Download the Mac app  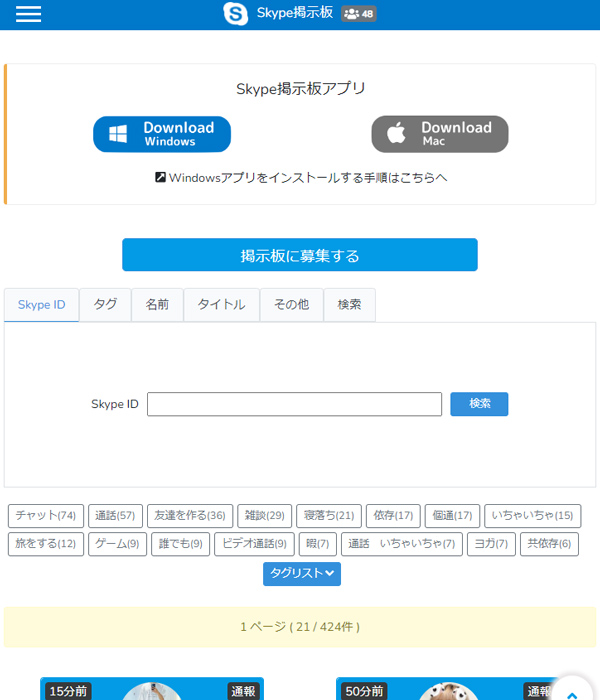440,134
